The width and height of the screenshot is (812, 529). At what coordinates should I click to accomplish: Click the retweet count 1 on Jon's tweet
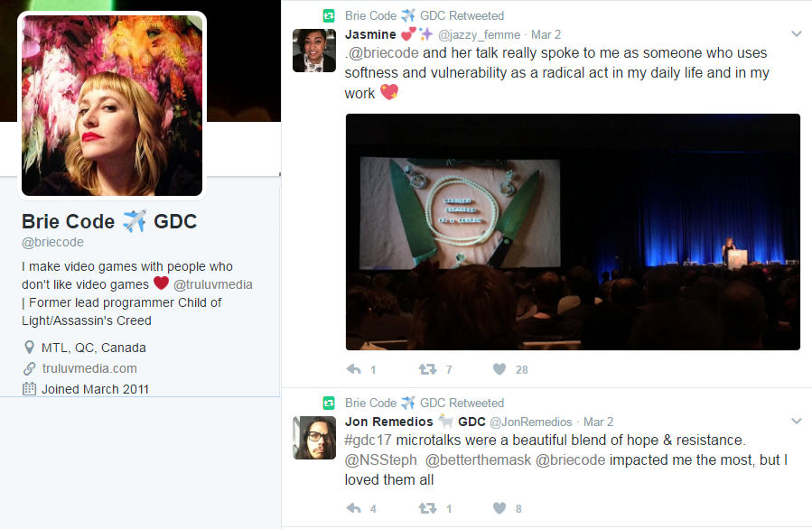point(449,508)
